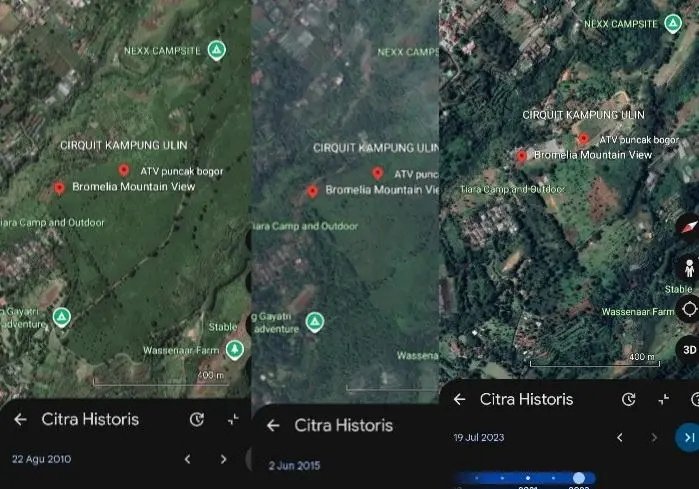
Task: Tap CIRQUIT KAMPUNG ULIN label in 2010 panel
Action: (123, 145)
